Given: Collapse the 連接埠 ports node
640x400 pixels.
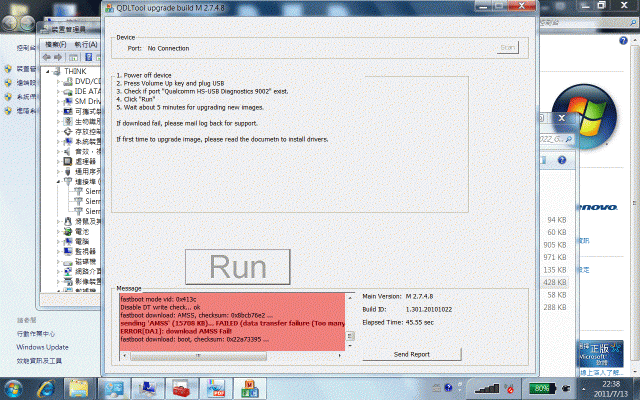Looking at the screenshot, I should click(x=58, y=181).
